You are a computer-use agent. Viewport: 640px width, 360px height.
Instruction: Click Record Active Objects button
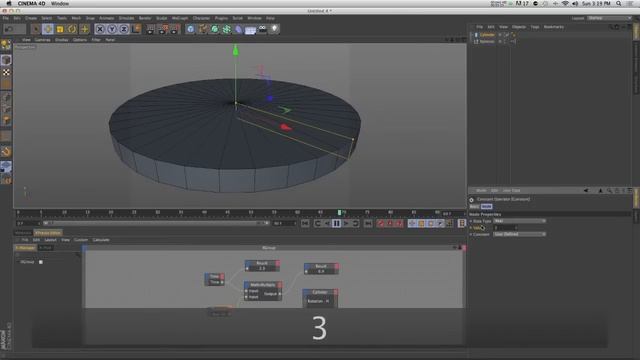point(381,223)
